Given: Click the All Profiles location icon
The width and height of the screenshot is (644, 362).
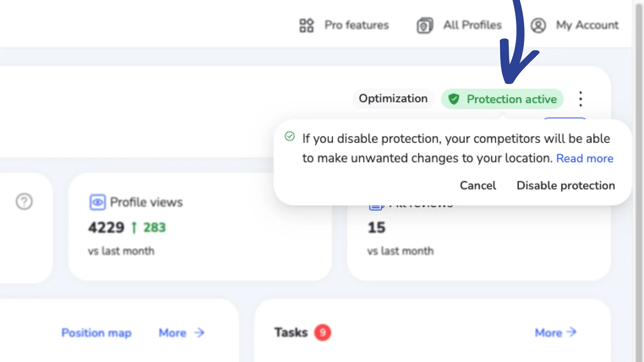Looking at the screenshot, I should 425,25.
